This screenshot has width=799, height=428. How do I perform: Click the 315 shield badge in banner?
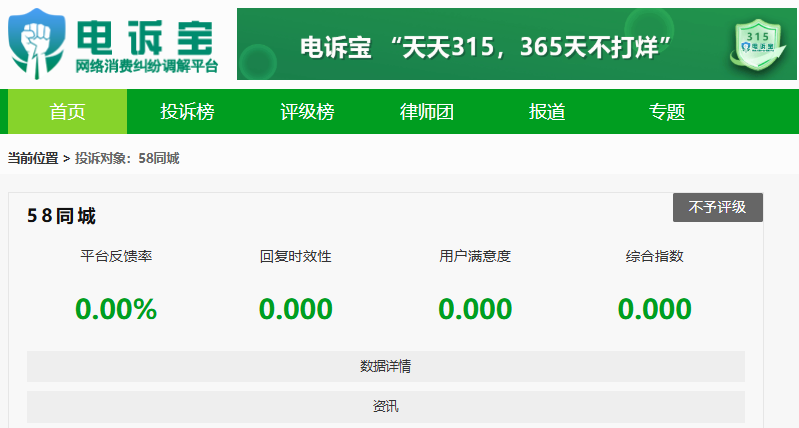pos(758,45)
